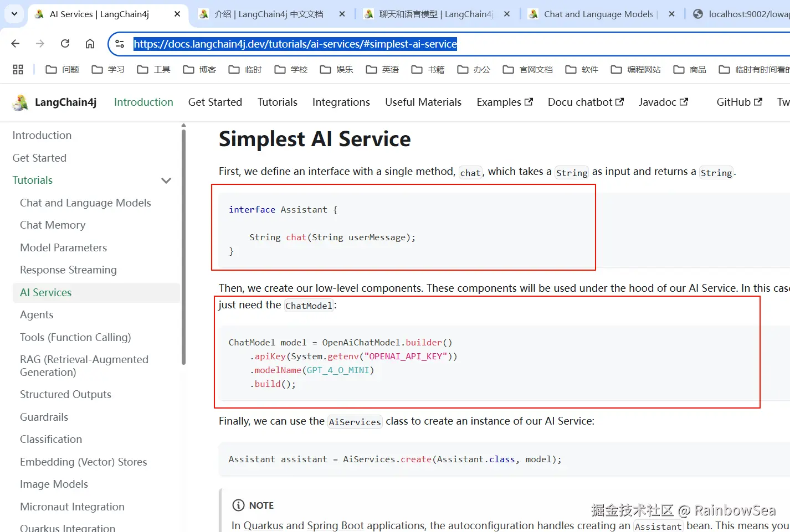This screenshot has height=532, width=790.
Task: Close the 聊天和语言模型 tab
Action: (x=507, y=14)
